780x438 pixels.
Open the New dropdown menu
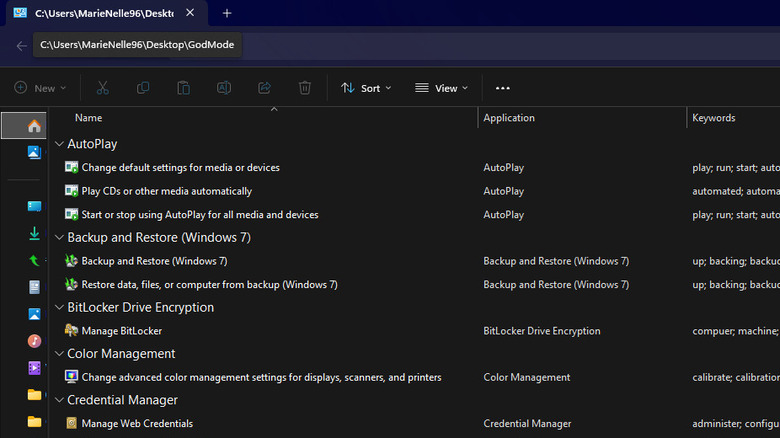[40, 88]
